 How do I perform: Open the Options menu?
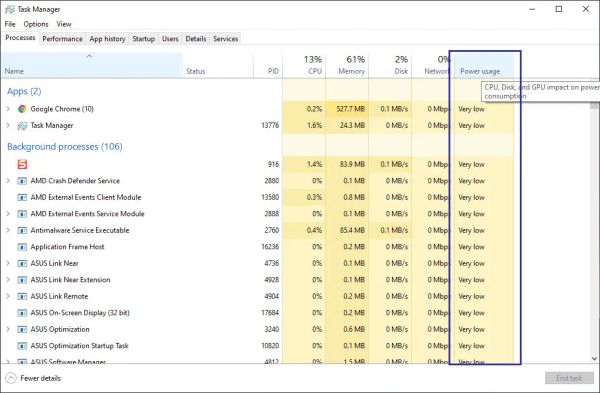(36, 24)
